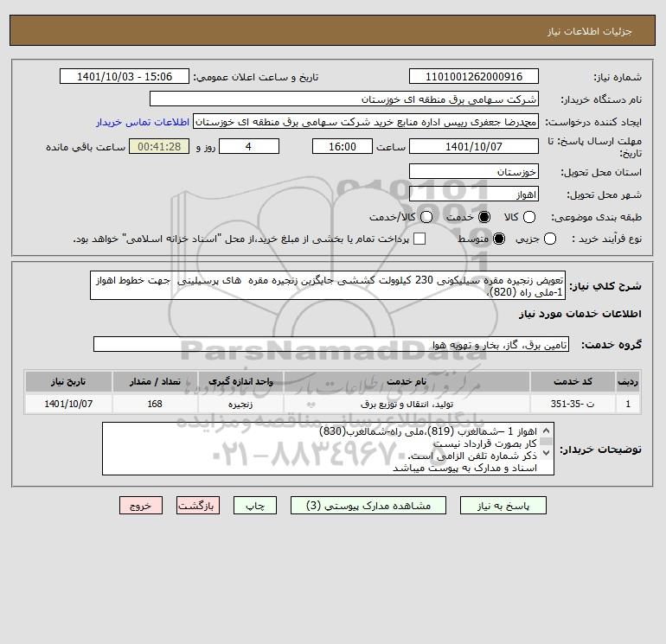This screenshot has height=644, width=666.
Task: Click the جزئیات اطلاعات نیاز page header
Action: 589,31
